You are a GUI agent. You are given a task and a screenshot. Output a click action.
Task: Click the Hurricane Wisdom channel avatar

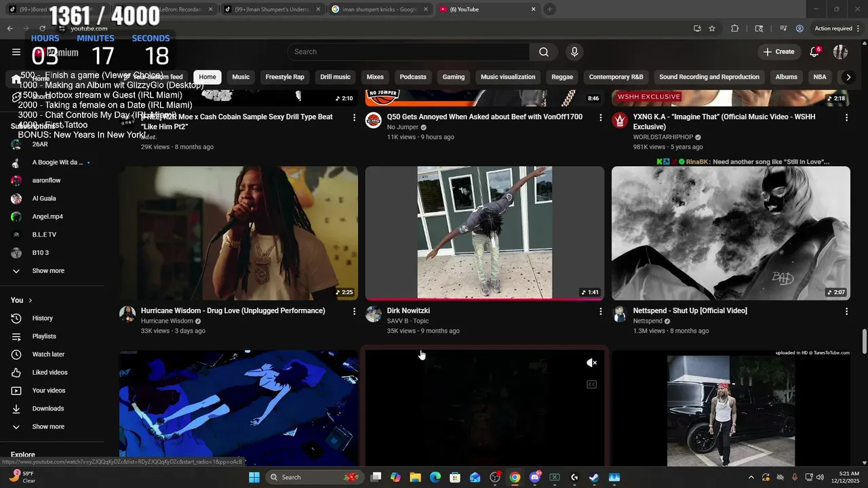coord(127,314)
